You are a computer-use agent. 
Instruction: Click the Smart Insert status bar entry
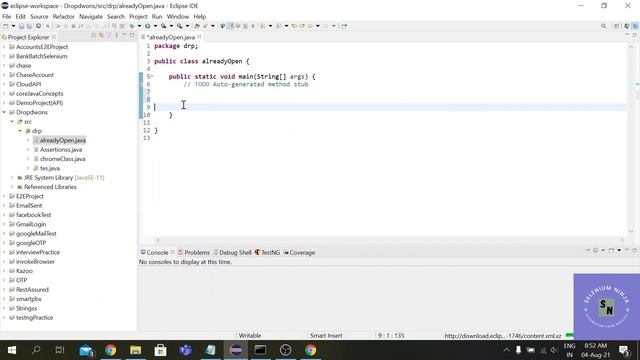point(326,336)
